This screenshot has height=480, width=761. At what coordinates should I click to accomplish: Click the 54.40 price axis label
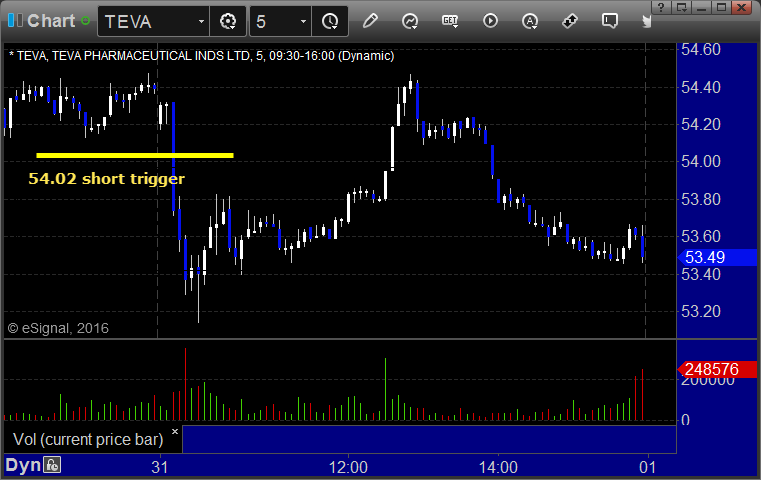(x=701, y=87)
